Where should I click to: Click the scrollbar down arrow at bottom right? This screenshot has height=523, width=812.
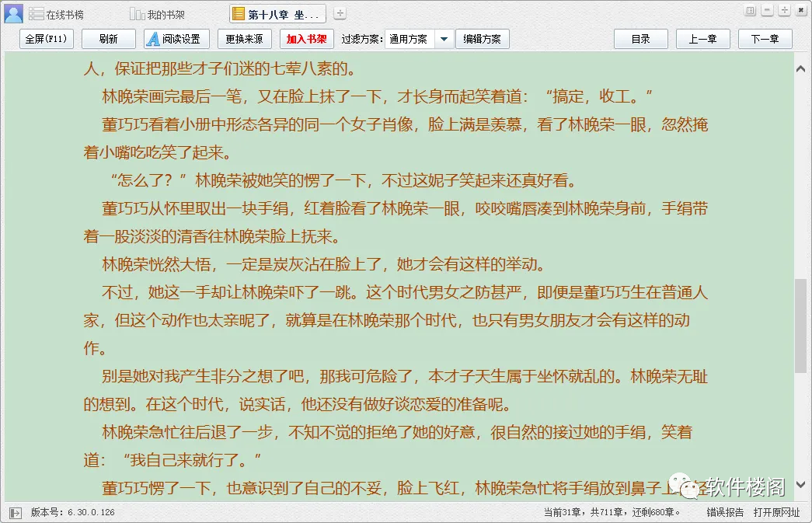(x=801, y=486)
